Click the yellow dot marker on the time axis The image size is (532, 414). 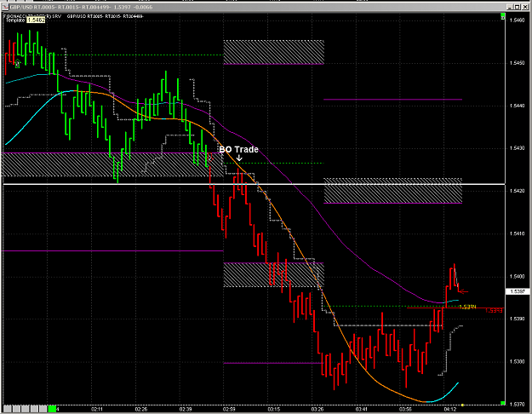pyautogui.click(x=462, y=405)
